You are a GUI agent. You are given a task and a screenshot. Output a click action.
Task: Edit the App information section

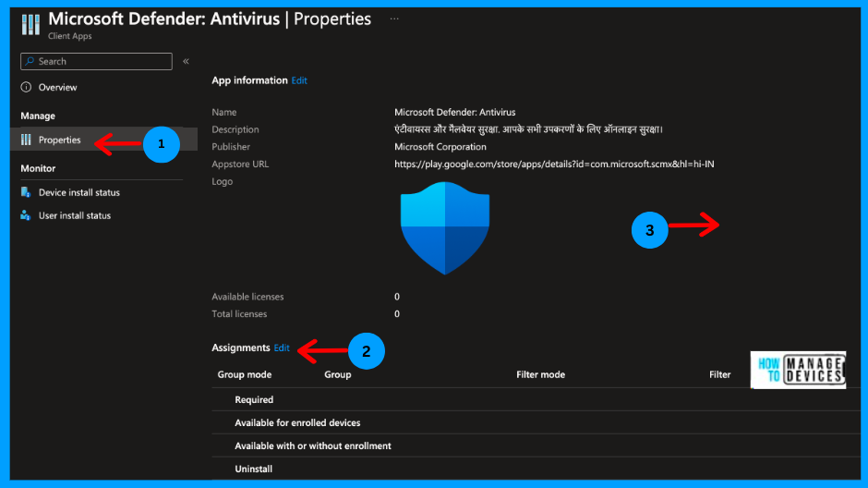[299, 81]
